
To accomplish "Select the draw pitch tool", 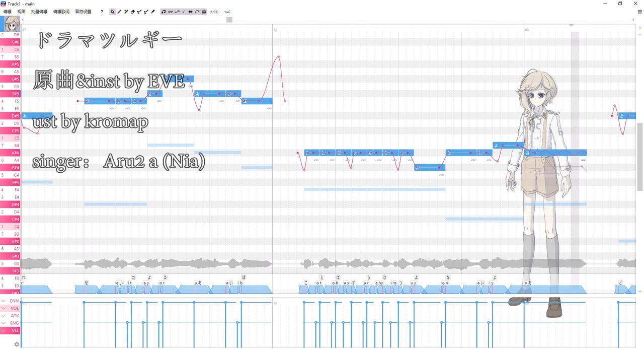I will [139, 12].
